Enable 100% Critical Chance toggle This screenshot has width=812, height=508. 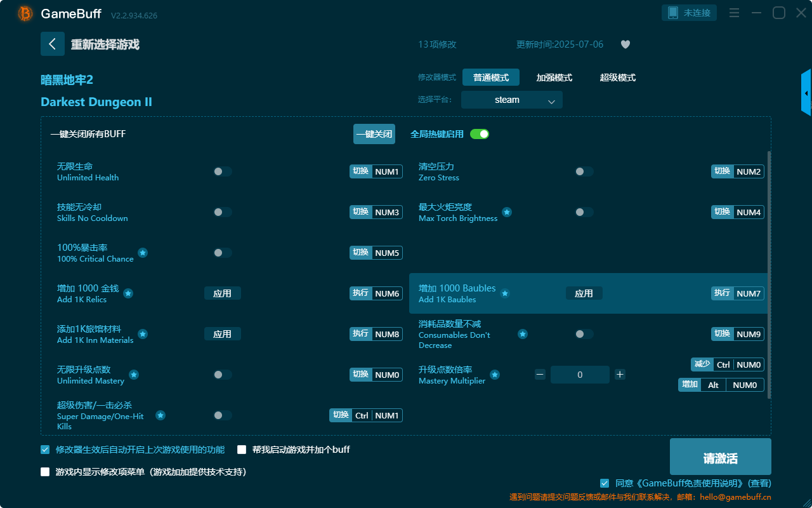pyautogui.click(x=223, y=253)
